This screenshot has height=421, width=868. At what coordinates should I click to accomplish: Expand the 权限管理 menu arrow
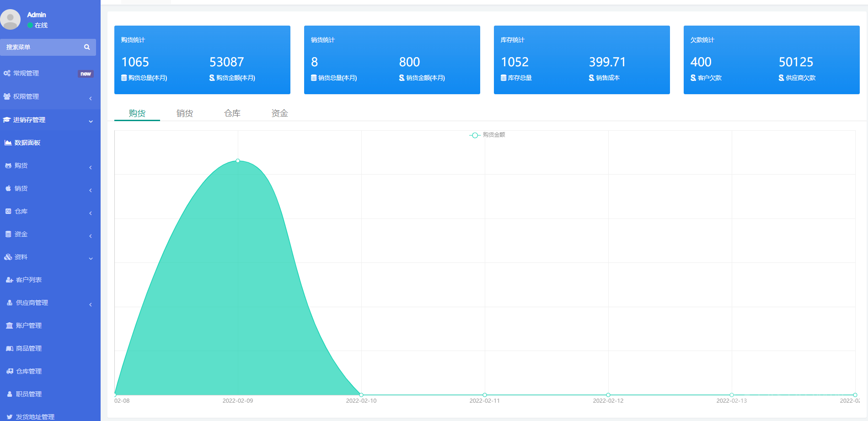pyautogui.click(x=91, y=98)
